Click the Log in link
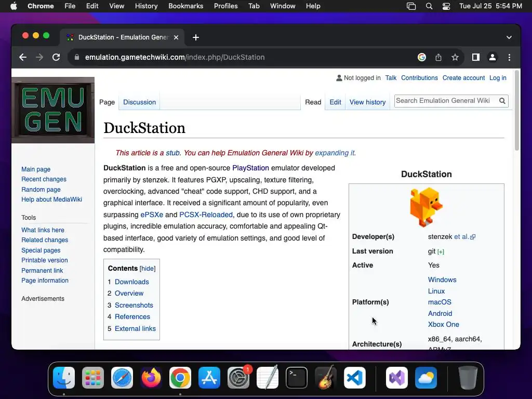This screenshot has height=399, width=532. tap(498, 78)
